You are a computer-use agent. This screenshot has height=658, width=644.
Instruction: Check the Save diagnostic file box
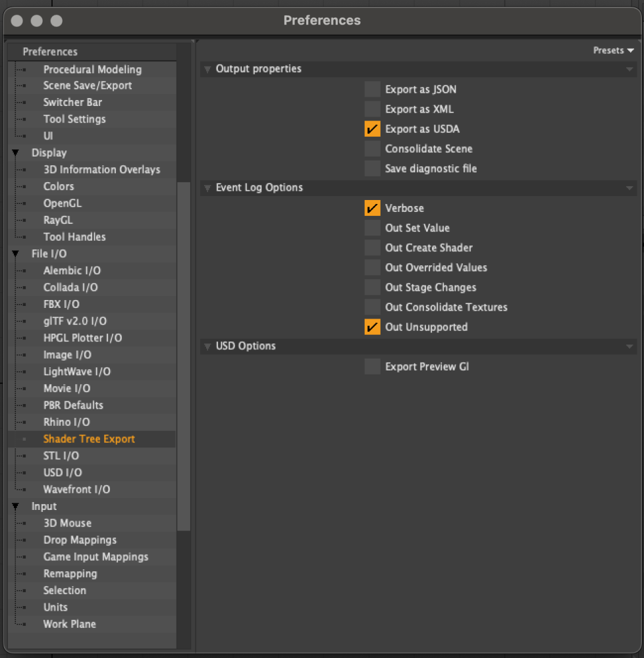[x=373, y=168]
